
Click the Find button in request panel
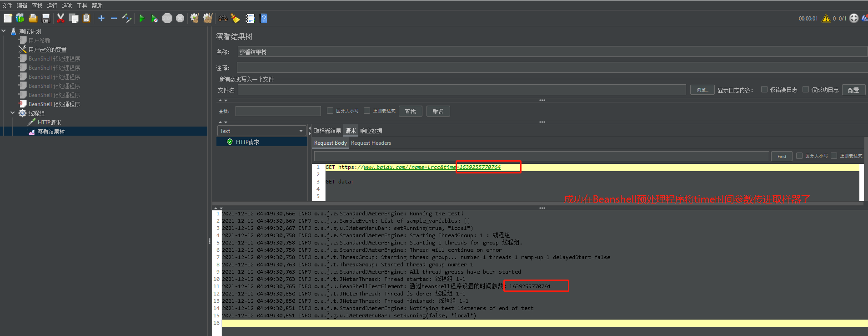[x=782, y=156]
